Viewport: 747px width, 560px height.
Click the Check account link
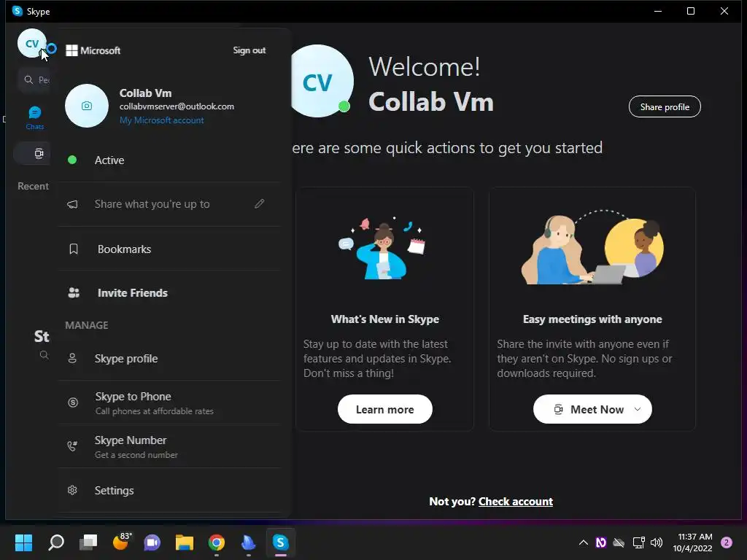[x=516, y=502]
